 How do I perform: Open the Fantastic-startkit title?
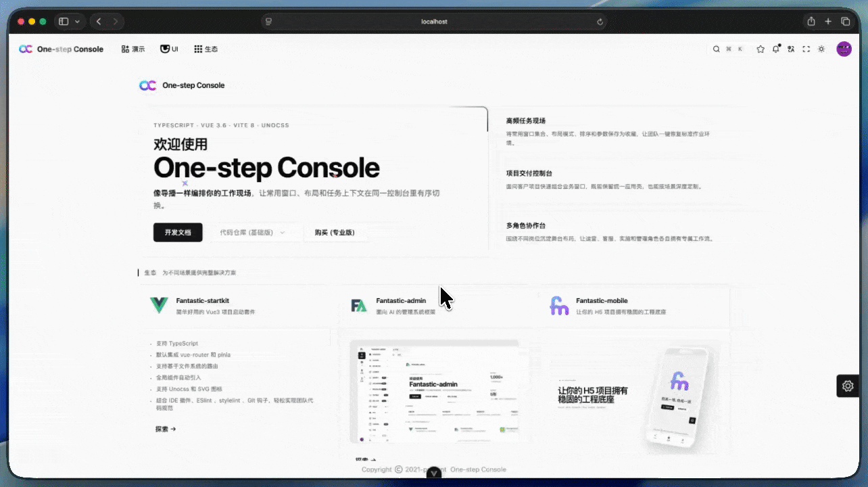click(202, 300)
